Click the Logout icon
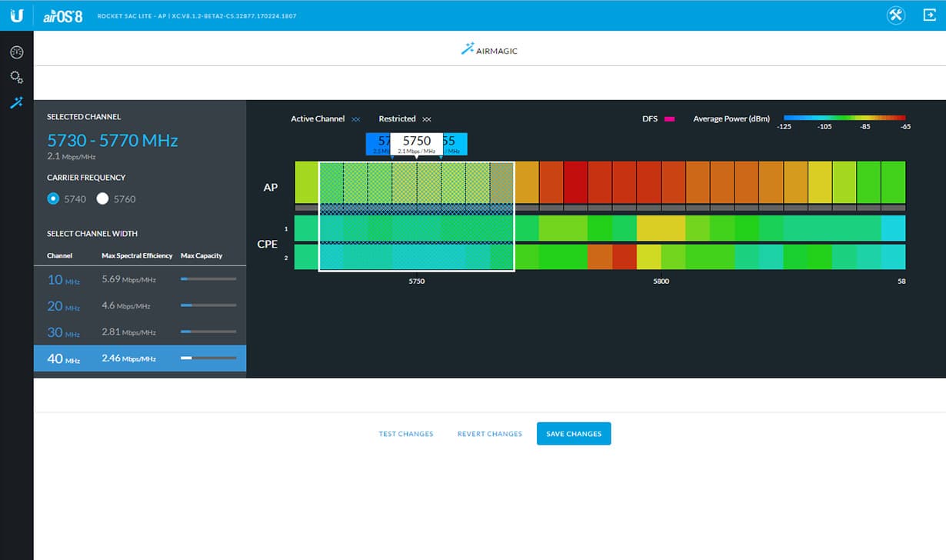946x560 pixels. pos(929,15)
